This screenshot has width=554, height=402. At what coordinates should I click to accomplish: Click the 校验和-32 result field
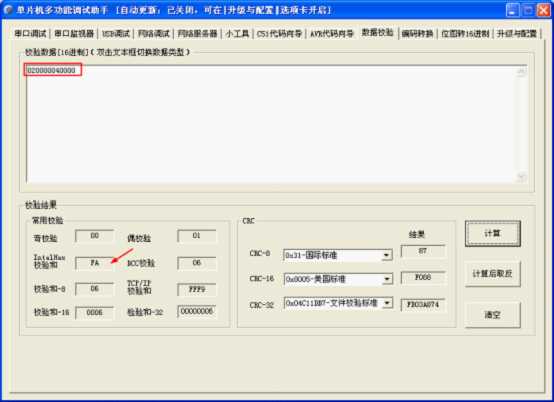(196, 312)
